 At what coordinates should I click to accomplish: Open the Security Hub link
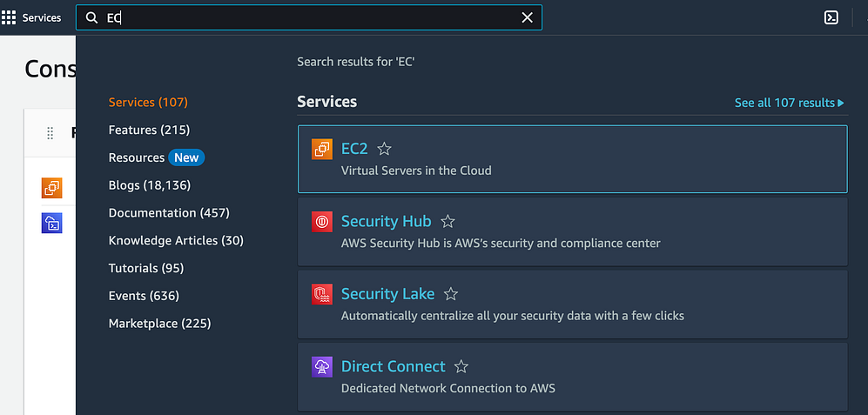[386, 221]
